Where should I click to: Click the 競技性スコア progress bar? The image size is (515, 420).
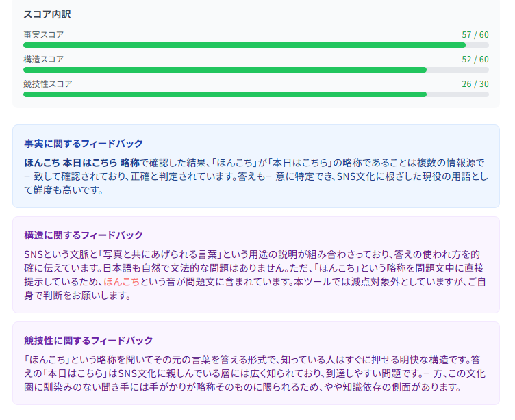pyautogui.click(x=256, y=94)
